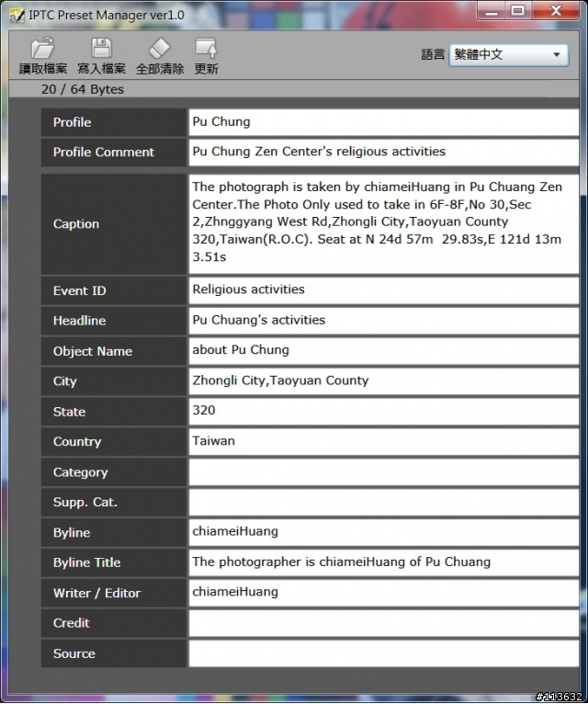Click the 'Headline' label
The height and width of the screenshot is (704, 588).
pos(79,321)
